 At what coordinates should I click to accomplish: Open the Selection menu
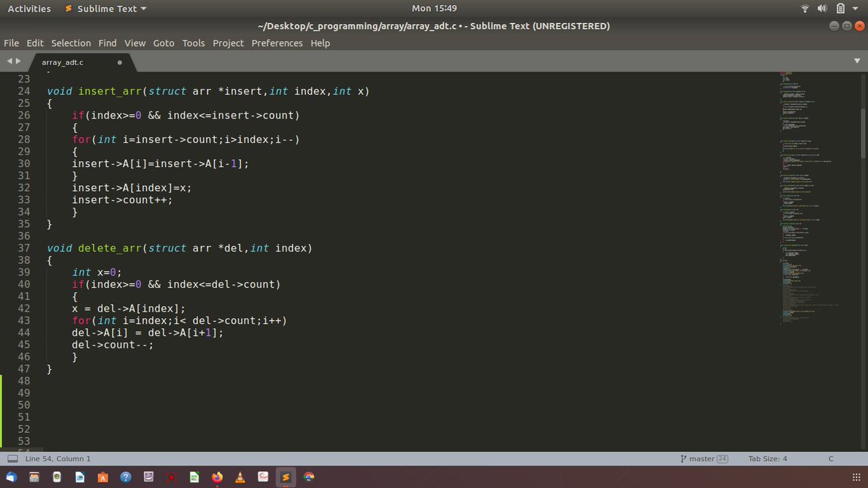tap(71, 43)
